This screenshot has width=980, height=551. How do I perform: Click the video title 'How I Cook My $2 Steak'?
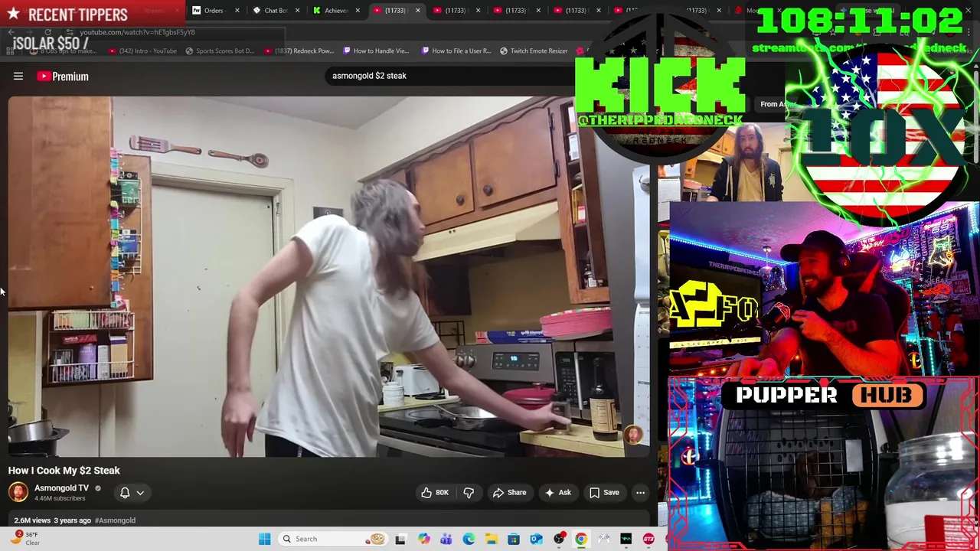pyautogui.click(x=64, y=471)
